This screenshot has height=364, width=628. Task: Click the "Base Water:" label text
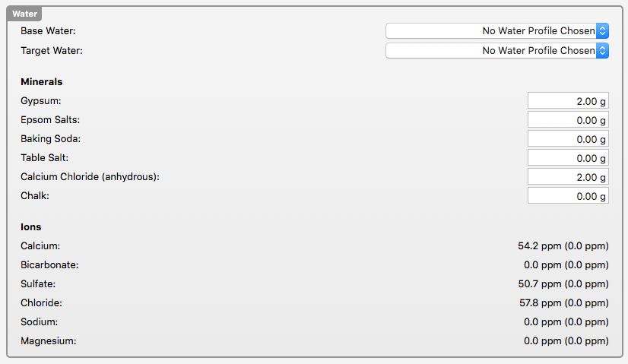point(49,31)
